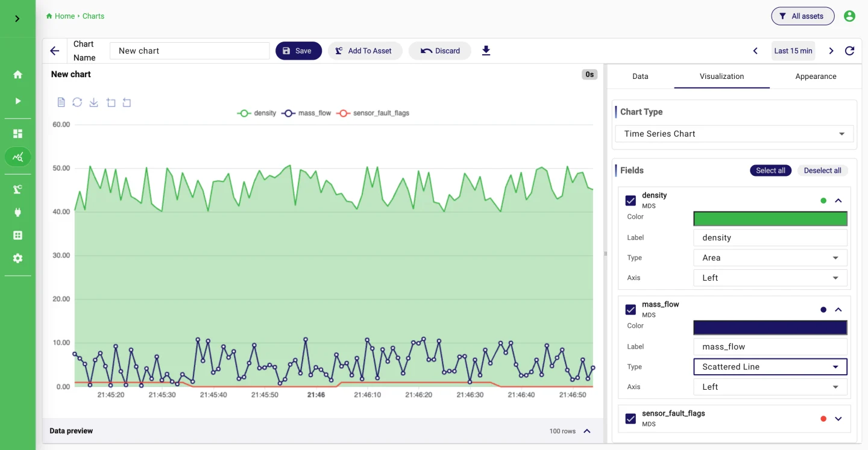
Task: Activate the first of the two zoom crop icons
Action: tap(111, 102)
